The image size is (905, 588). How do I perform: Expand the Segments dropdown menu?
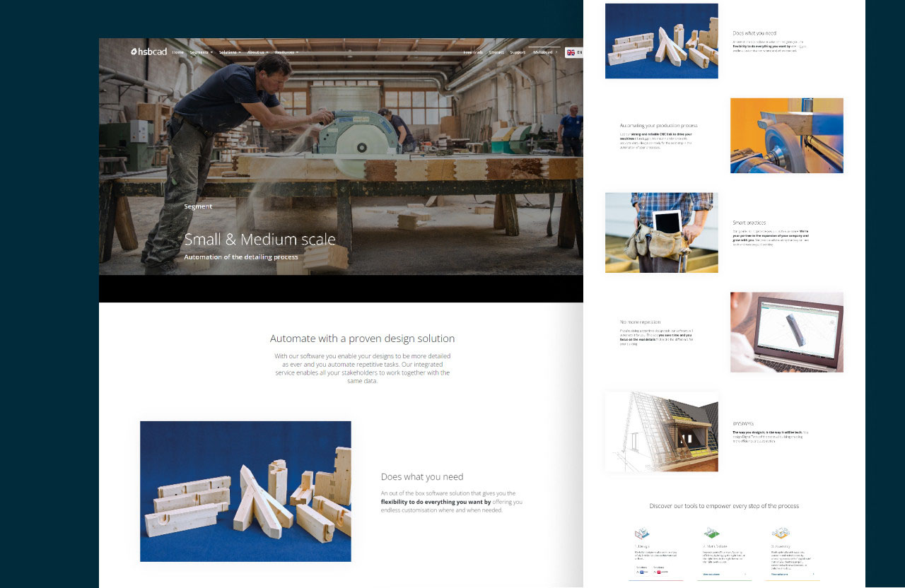(x=201, y=52)
